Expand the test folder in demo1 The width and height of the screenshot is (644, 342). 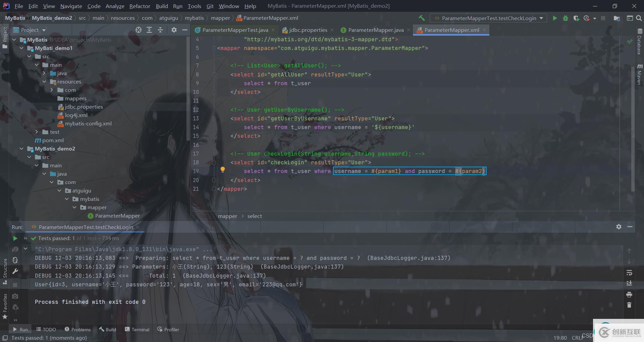tap(37, 132)
